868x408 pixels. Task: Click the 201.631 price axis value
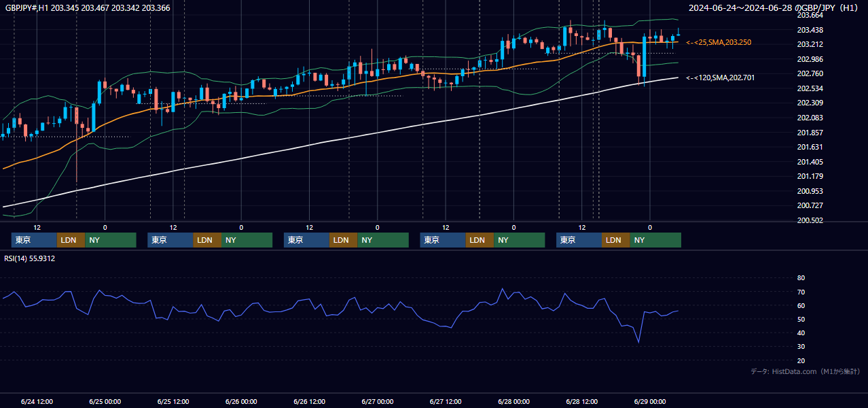(810, 147)
